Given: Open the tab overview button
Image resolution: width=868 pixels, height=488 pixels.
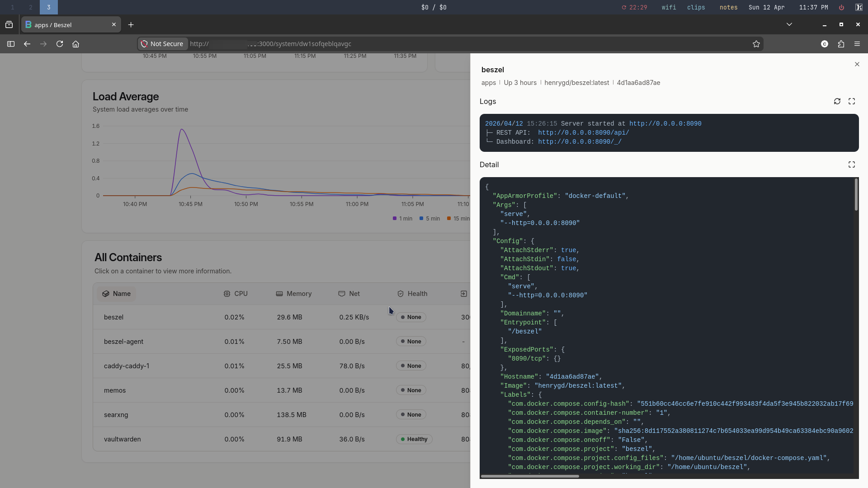Looking at the screenshot, I should click(9, 25).
